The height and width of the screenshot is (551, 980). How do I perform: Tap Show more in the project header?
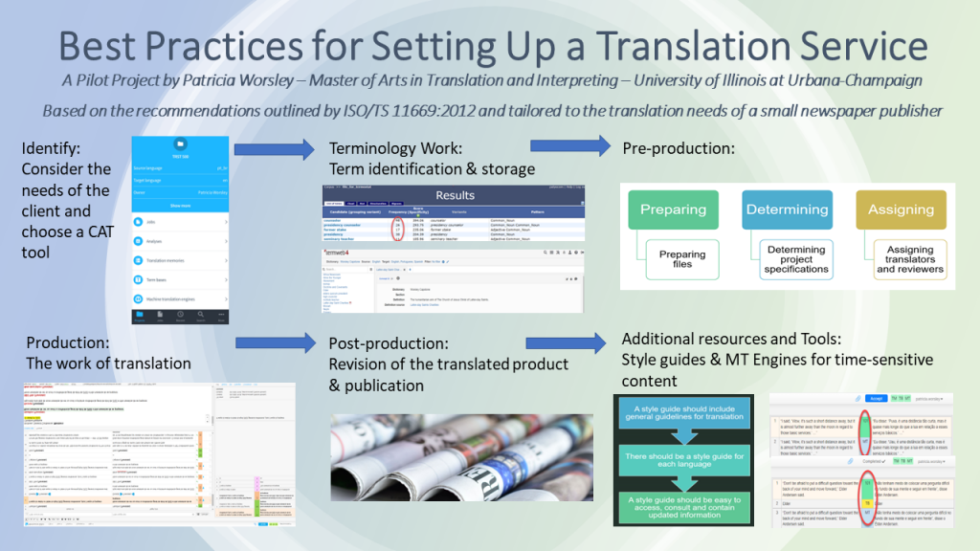pos(180,206)
